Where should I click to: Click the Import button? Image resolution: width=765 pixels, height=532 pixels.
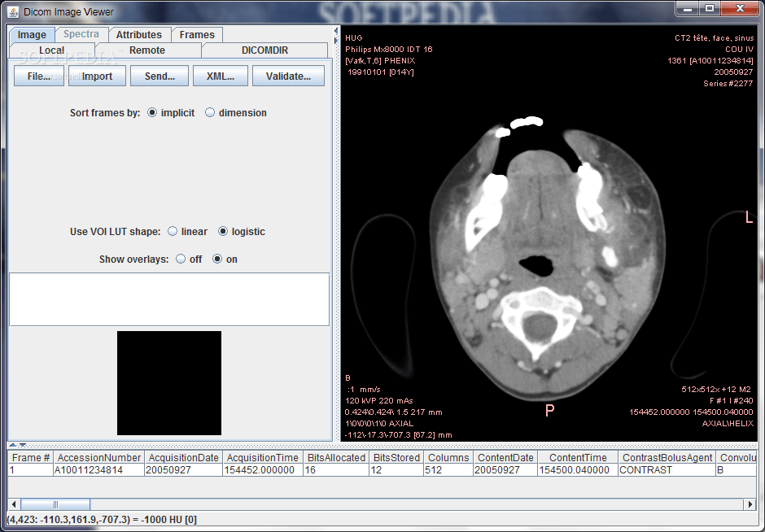pos(97,75)
